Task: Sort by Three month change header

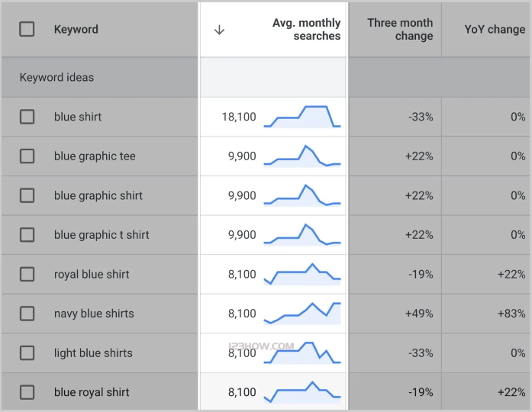Action: pyautogui.click(x=399, y=30)
